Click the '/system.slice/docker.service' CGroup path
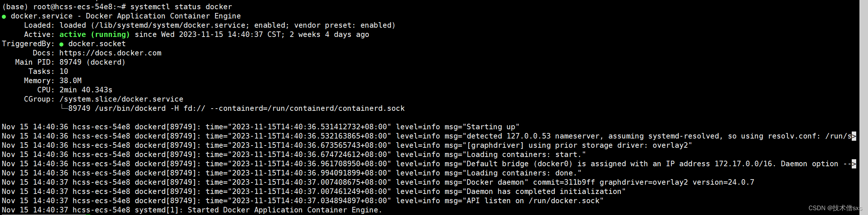Screen dimensions: 868x215 [121, 99]
